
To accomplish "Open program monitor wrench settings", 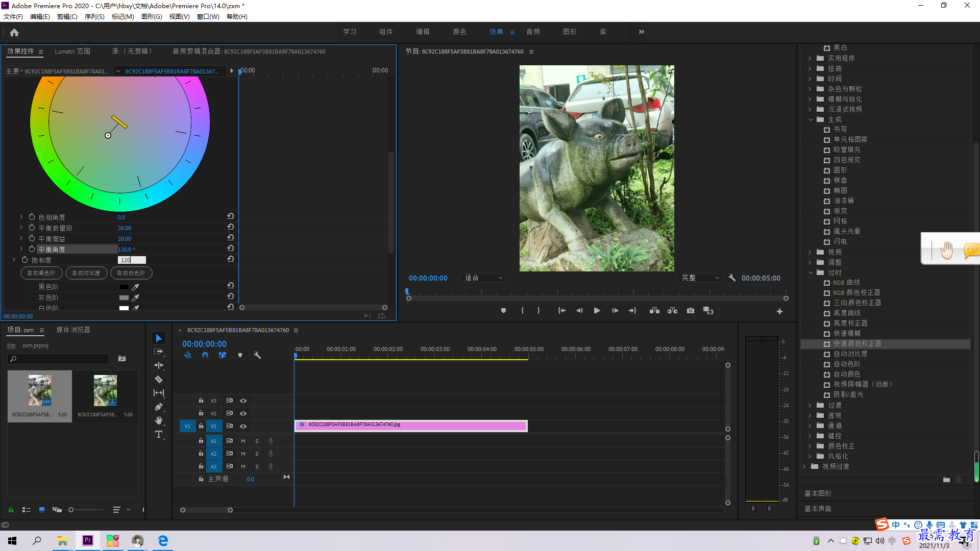I will pyautogui.click(x=732, y=278).
